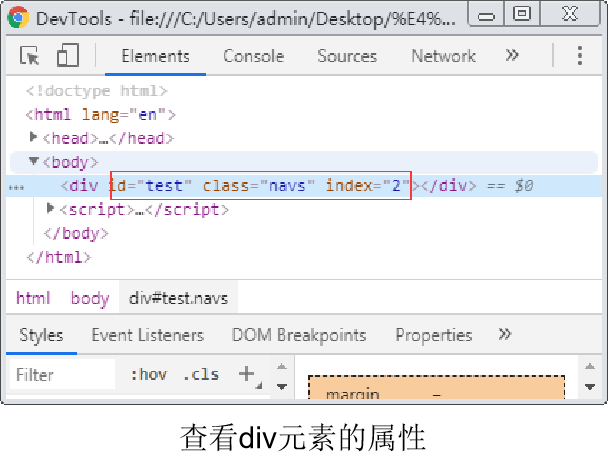Open the DevTools three-dot customize menu
Viewport: 609px width, 469px height.
(x=580, y=56)
